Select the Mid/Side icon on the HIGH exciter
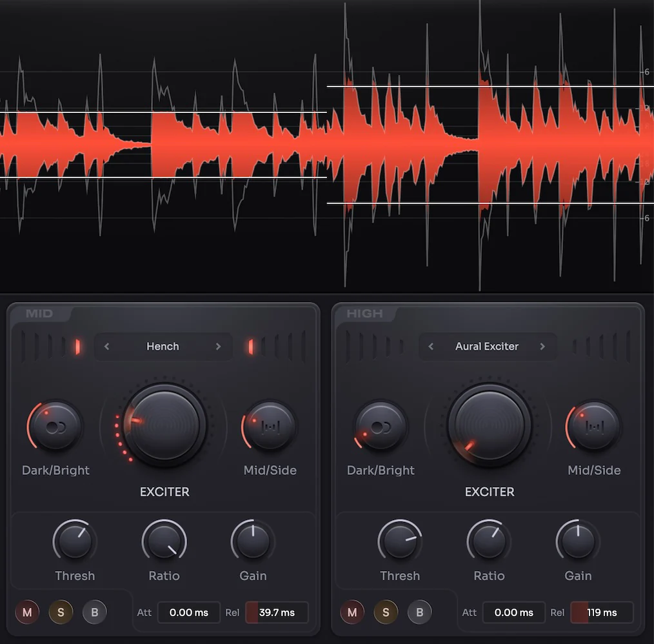Image resolution: width=654 pixels, height=644 pixels. tap(593, 426)
